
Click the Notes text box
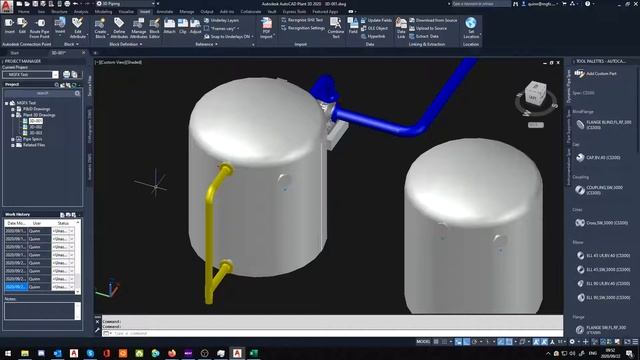pos(40,311)
